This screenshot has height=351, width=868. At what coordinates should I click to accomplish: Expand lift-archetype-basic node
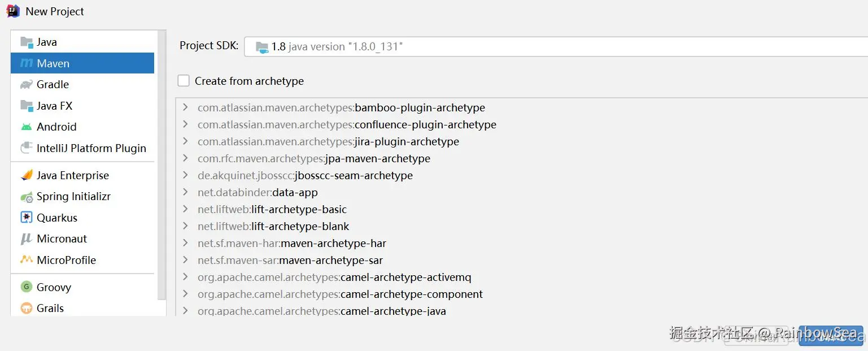(x=185, y=209)
